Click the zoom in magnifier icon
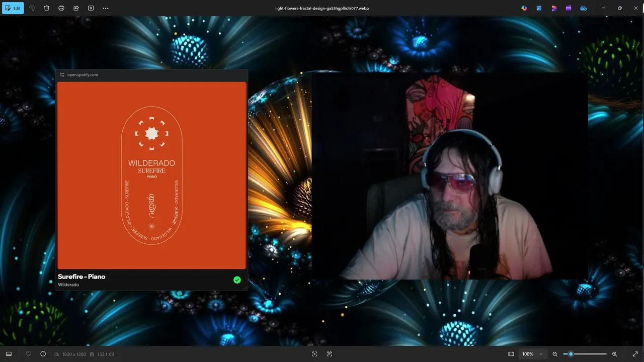 click(614, 354)
